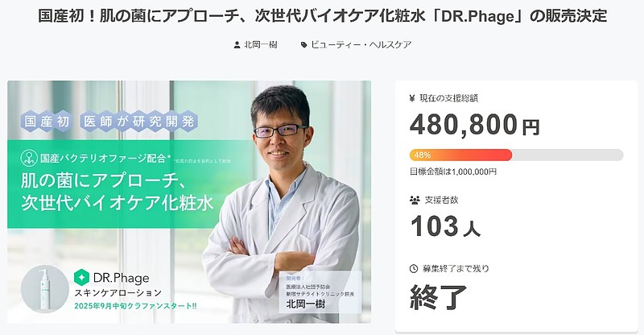Click the project title heading

pyautogui.click(x=322, y=16)
